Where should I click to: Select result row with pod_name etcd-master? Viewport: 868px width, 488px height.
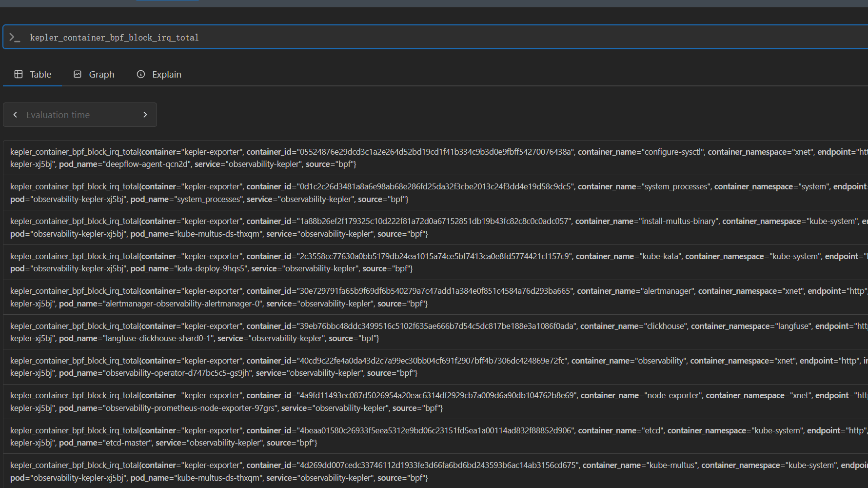(x=435, y=436)
